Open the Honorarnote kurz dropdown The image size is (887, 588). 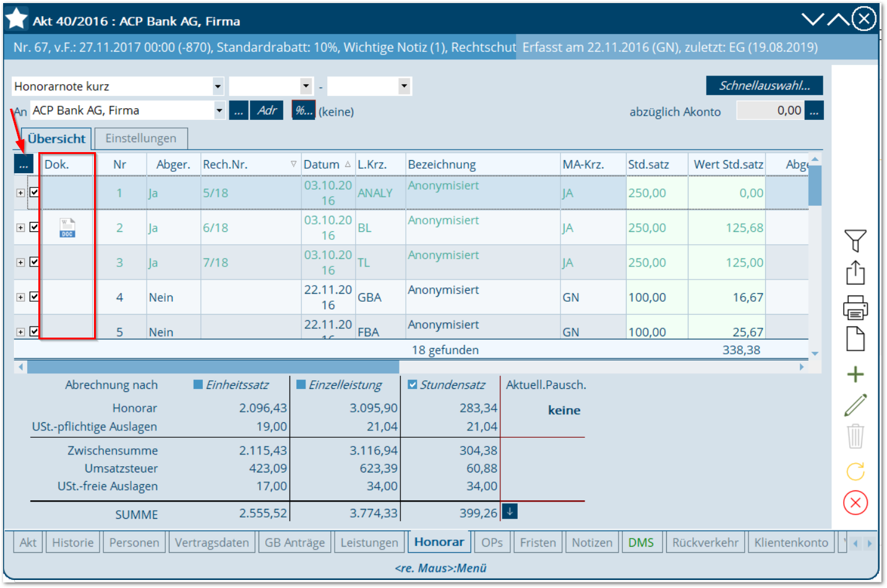(218, 86)
